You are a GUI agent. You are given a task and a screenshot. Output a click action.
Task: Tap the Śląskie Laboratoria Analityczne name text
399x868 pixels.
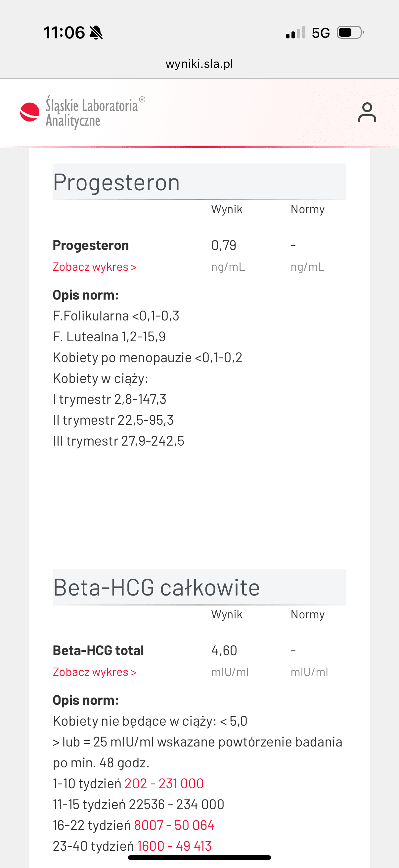(x=92, y=113)
